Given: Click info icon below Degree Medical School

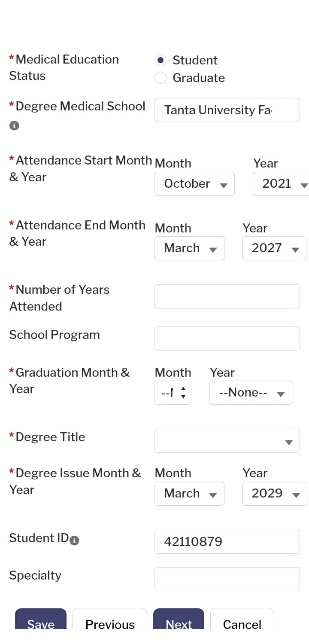Looking at the screenshot, I should coord(14,126).
